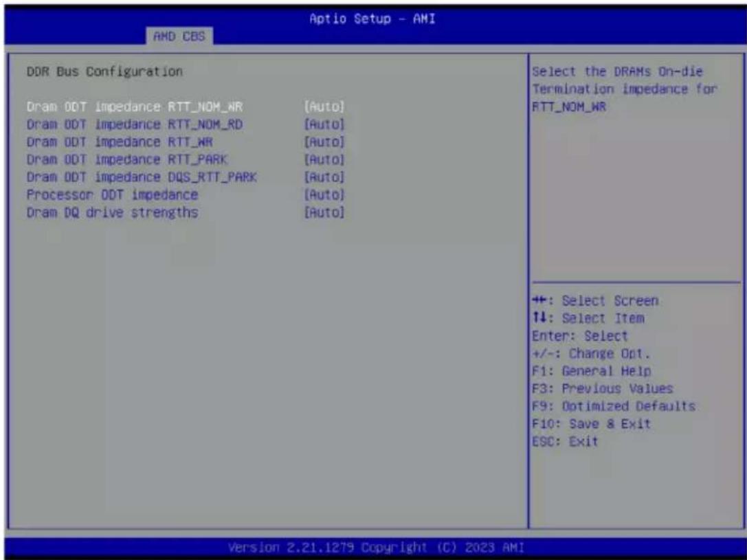Click the Select Screen key hint
The width and height of the screenshot is (747, 560).
[595, 301]
